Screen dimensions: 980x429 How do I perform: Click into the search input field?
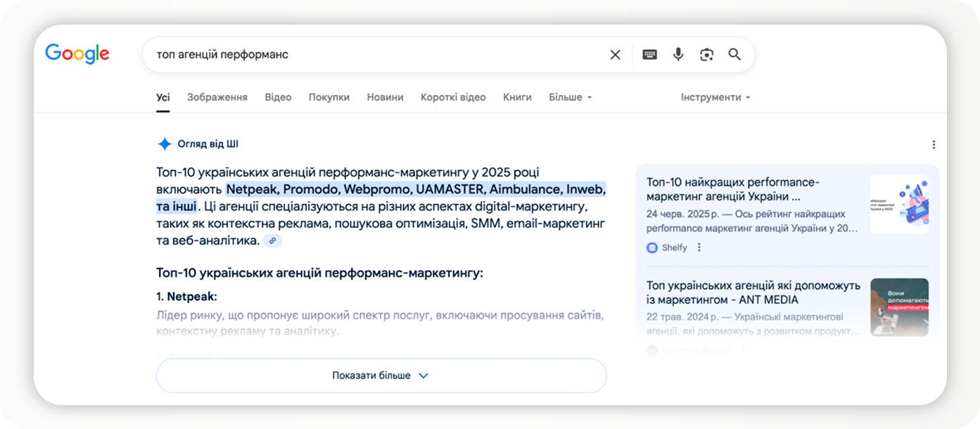coord(373,55)
